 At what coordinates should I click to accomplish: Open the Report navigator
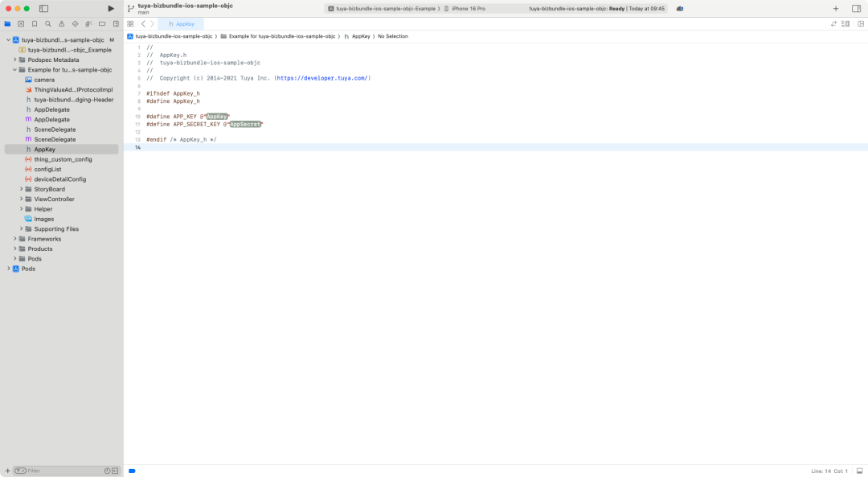point(116,24)
